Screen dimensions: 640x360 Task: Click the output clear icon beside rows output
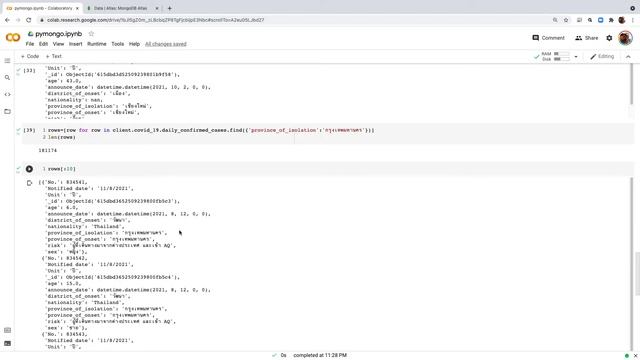[29, 183]
